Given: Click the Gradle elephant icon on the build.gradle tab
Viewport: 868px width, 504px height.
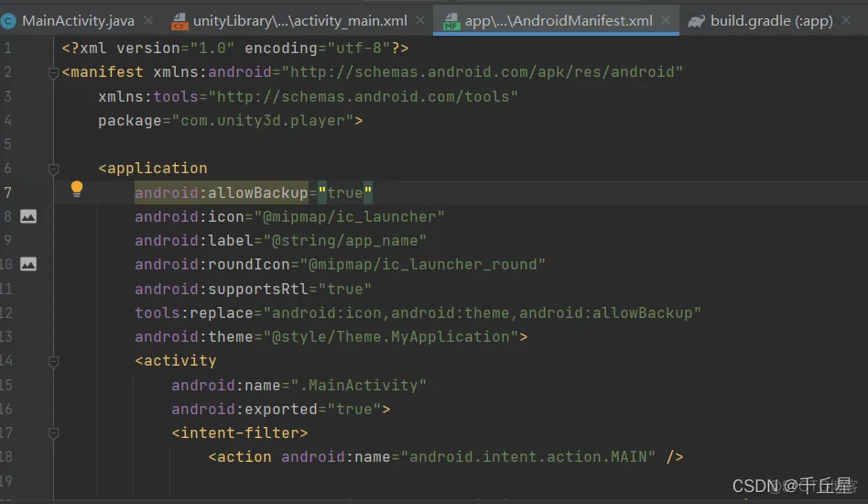Looking at the screenshot, I should tap(696, 22).
